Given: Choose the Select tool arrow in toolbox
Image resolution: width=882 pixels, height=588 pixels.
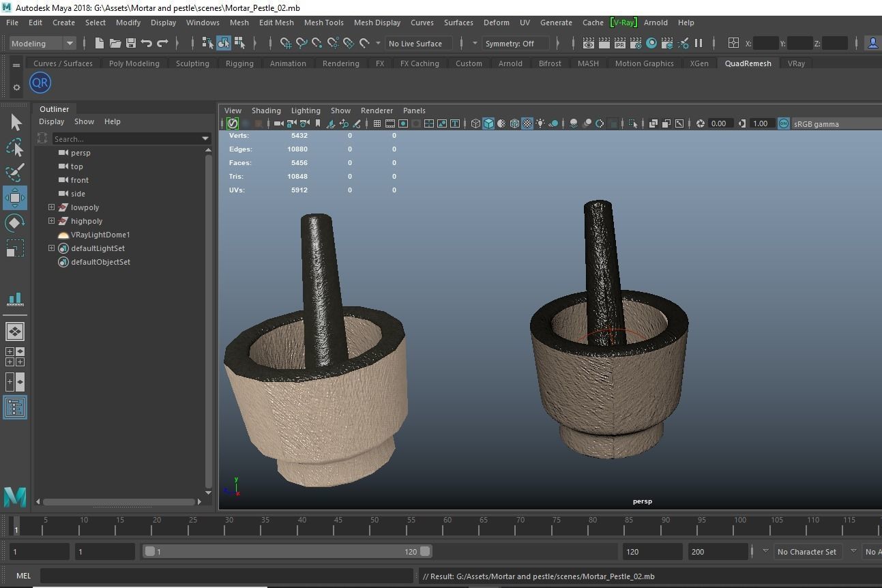Looking at the screenshot, I should (x=15, y=122).
